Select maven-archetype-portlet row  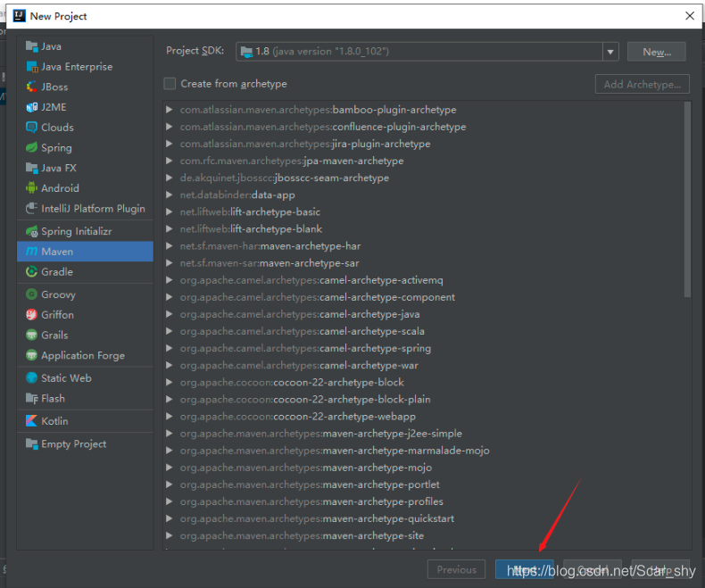pos(427,484)
